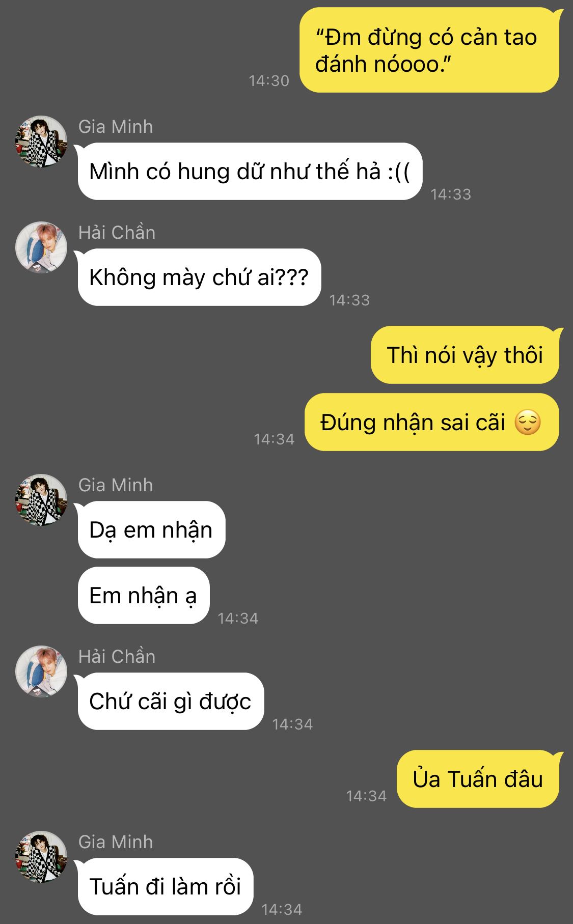Tap Gia Minh's avatar beside 'Mình có hung dữ'
Screen dimensions: 573x924
coord(41,142)
